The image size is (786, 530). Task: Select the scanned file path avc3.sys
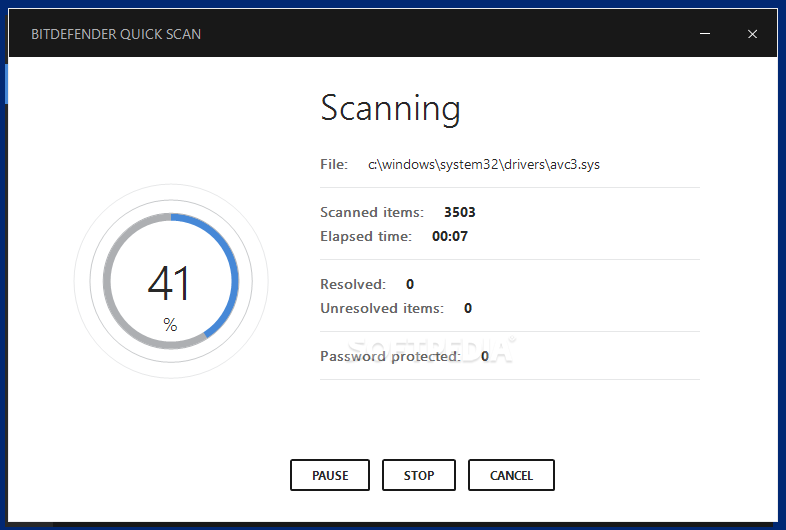coord(484,164)
